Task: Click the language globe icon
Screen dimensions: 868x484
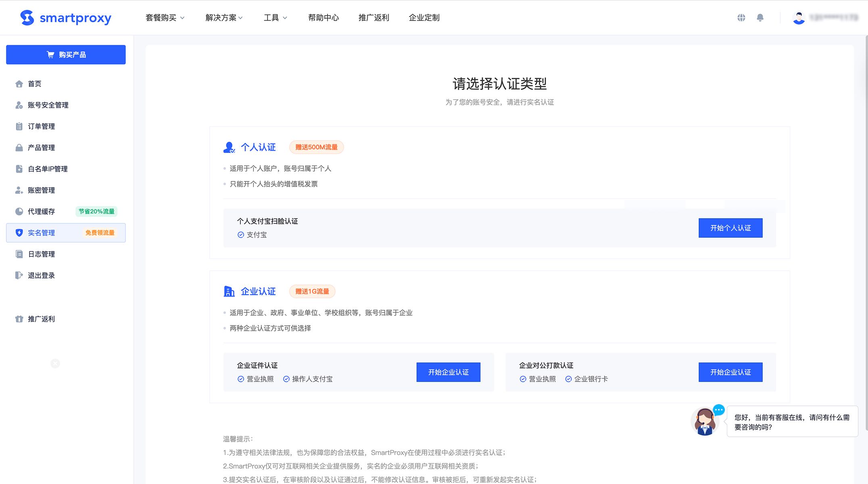Action: point(741,17)
